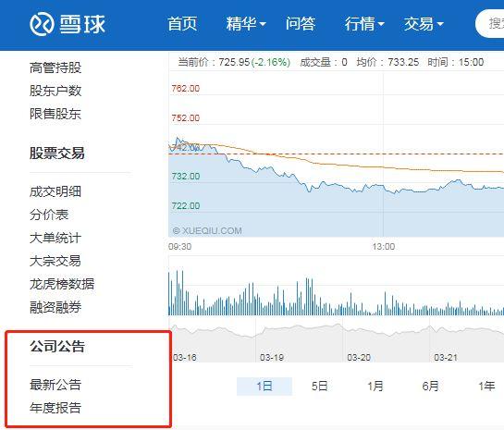Open the 高管持股 link
The image size is (504, 430).
pos(55,68)
